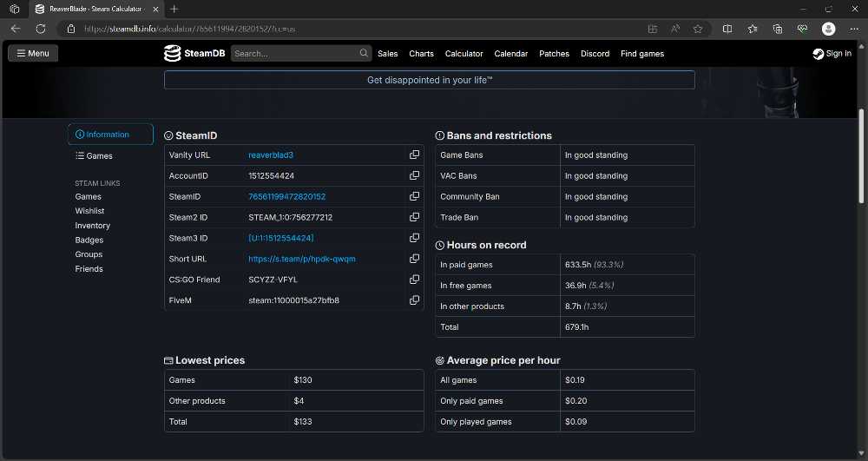Screen dimensions: 868x461
Task: Copy the CS:GO Friend code
Action: click(414, 280)
